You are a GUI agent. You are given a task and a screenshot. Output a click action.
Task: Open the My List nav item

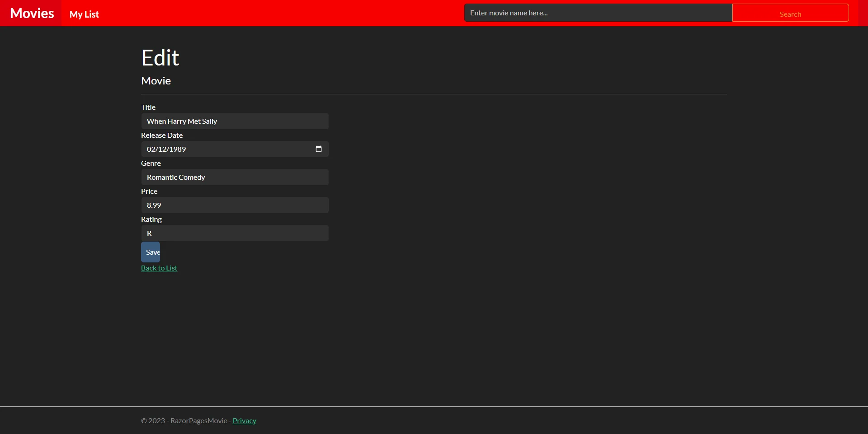84,14
